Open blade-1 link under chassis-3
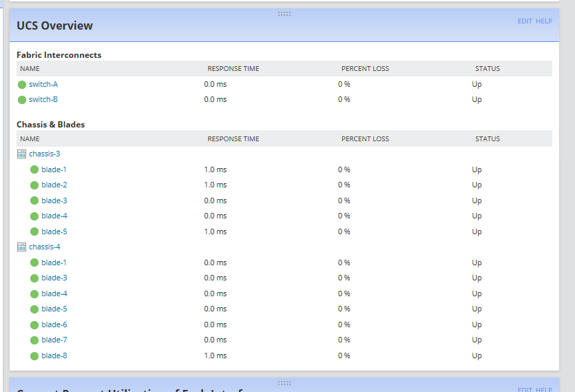The height and width of the screenshot is (392, 575). pos(54,169)
